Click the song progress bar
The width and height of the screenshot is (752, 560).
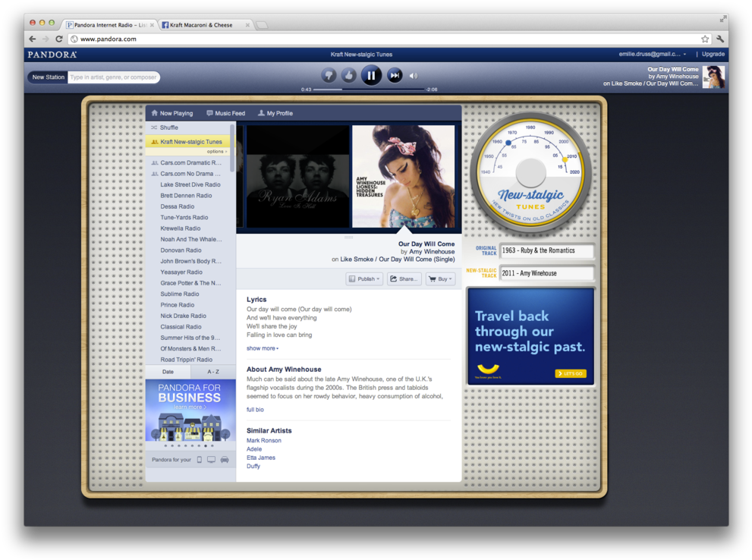pos(368,90)
